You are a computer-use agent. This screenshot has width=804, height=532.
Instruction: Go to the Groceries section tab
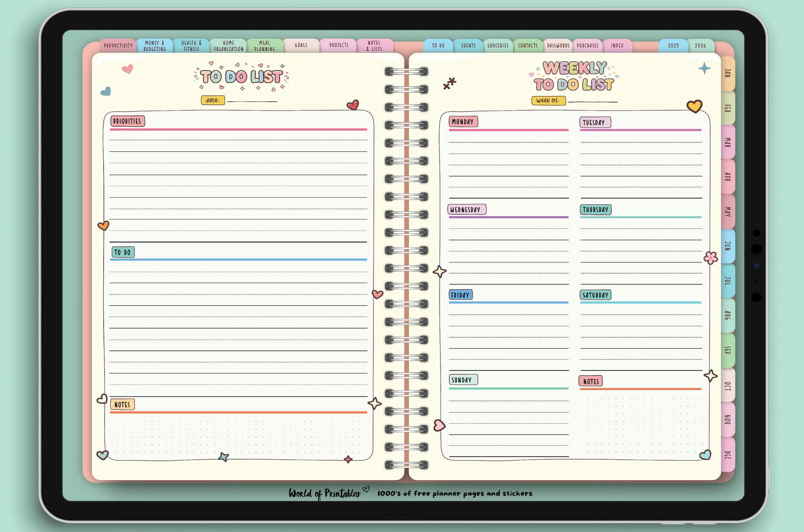497,46
